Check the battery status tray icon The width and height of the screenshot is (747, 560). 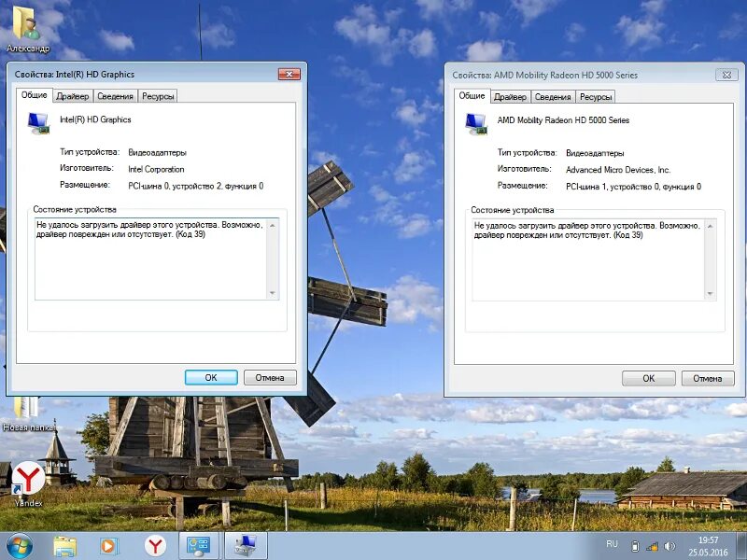(635, 546)
